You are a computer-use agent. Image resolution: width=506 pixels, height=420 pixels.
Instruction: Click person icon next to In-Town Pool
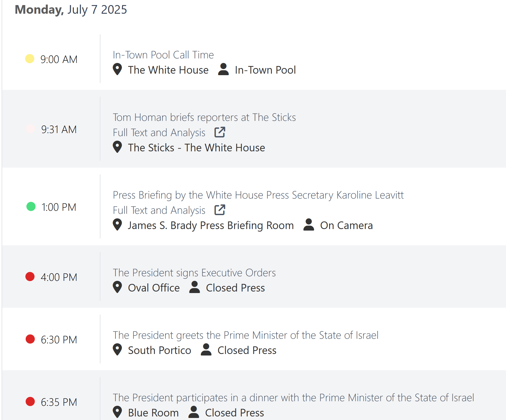tap(223, 69)
